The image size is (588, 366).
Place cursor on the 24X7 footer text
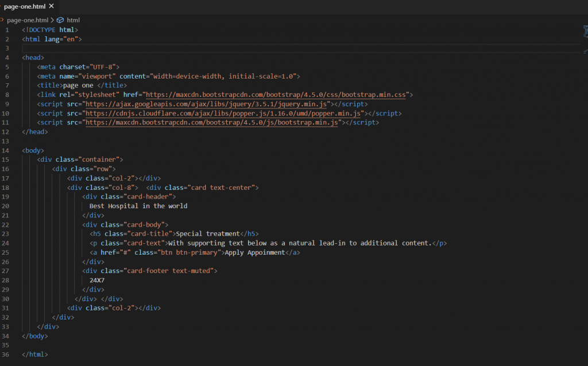pos(97,280)
